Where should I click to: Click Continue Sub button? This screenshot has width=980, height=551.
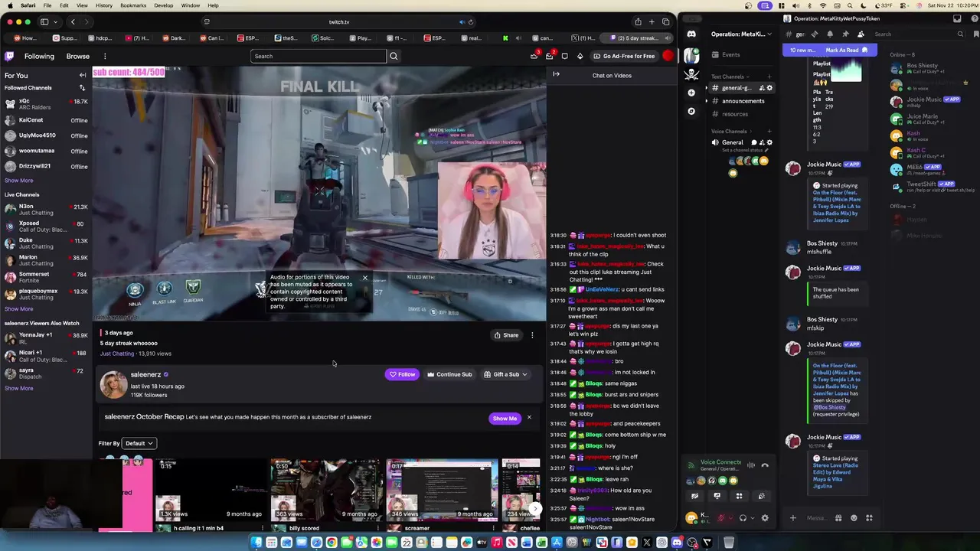449,374
